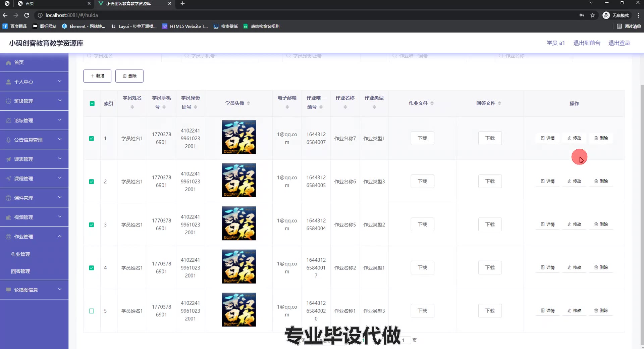Open the Layui bookmark
The width and height of the screenshot is (644, 349).
(134, 26)
